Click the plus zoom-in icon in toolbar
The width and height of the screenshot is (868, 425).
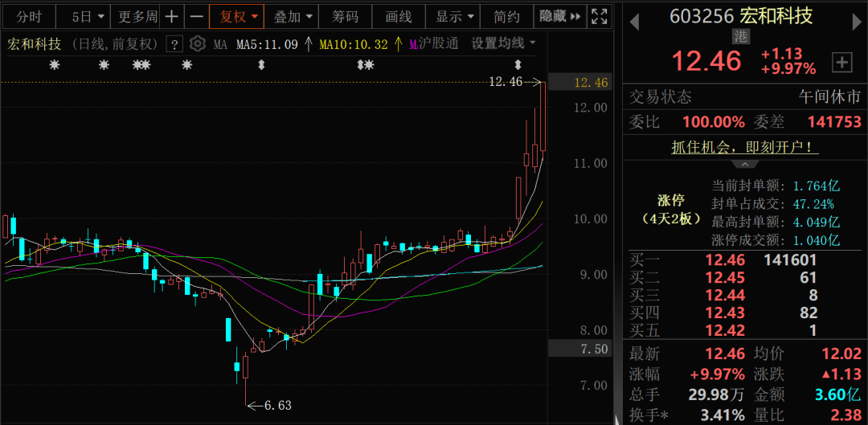[172, 17]
